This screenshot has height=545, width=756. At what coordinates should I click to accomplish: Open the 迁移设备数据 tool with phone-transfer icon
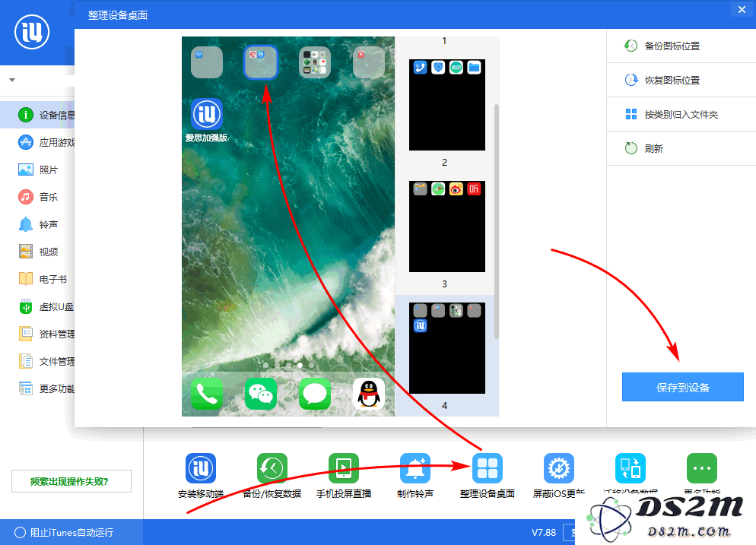[631, 468]
